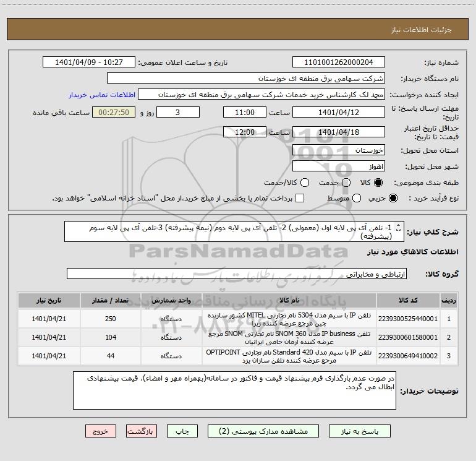Toggle the Islamic treasury payment checkbox
The width and height of the screenshot is (476, 461).
point(300,198)
